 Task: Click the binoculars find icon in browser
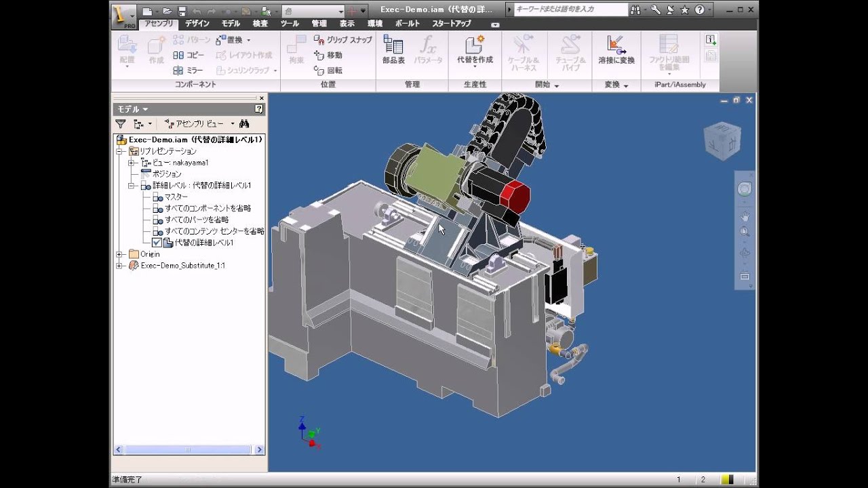click(244, 124)
